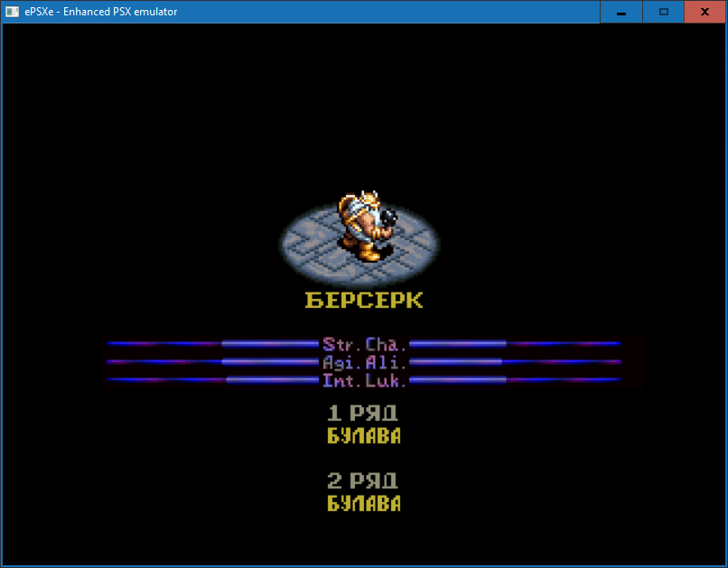Click the Str. stat label

click(341, 344)
